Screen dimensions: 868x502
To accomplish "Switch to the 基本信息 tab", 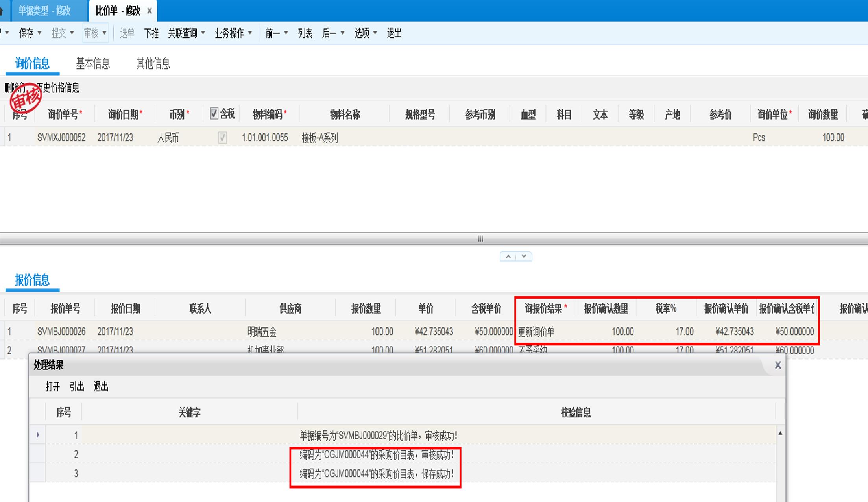I will click(x=93, y=63).
